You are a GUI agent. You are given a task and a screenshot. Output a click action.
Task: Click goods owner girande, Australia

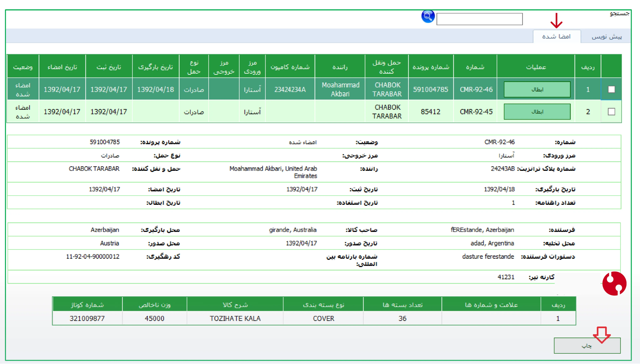293,230
